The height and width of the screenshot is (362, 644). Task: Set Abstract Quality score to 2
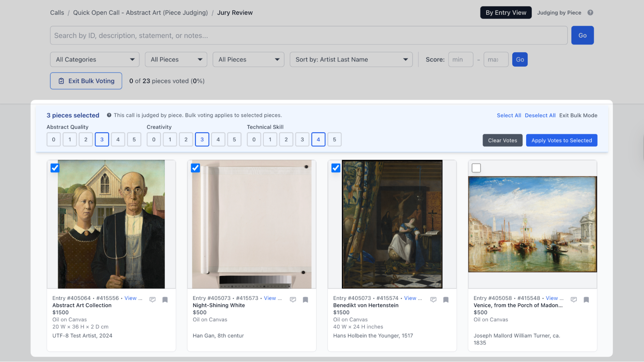pyautogui.click(x=86, y=140)
